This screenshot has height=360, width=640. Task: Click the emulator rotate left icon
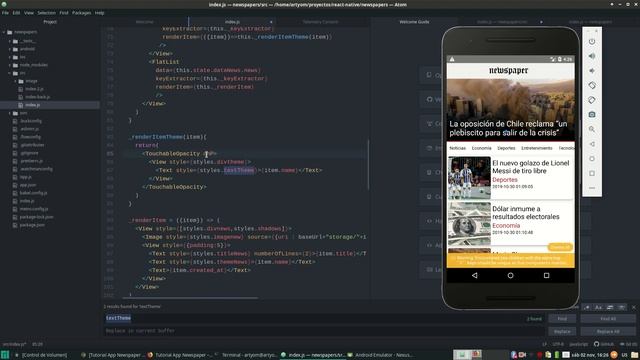point(592,85)
